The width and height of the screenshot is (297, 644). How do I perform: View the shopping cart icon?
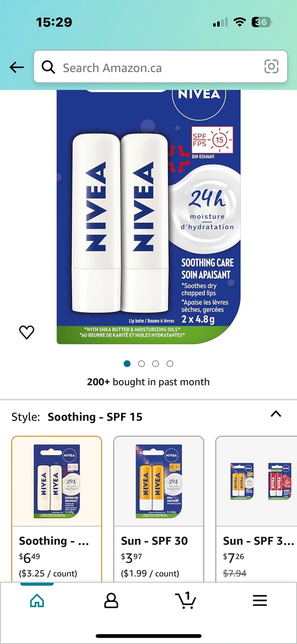(x=186, y=600)
